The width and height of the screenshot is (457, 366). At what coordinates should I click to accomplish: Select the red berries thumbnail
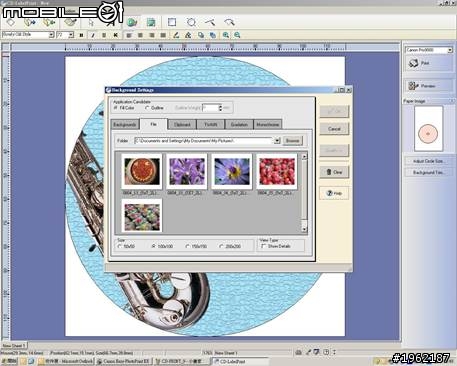click(277, 171)
